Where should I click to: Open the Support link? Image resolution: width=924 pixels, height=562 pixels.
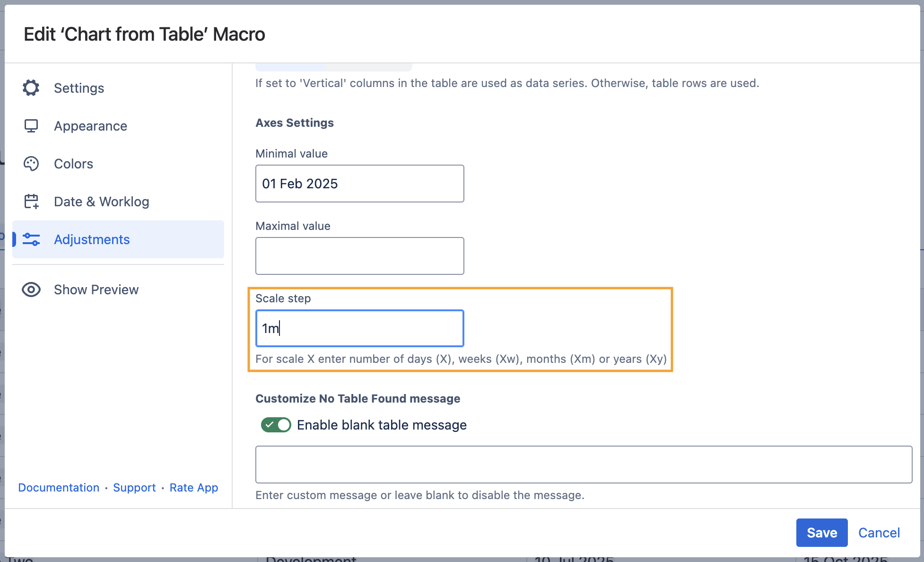[134, 488]
